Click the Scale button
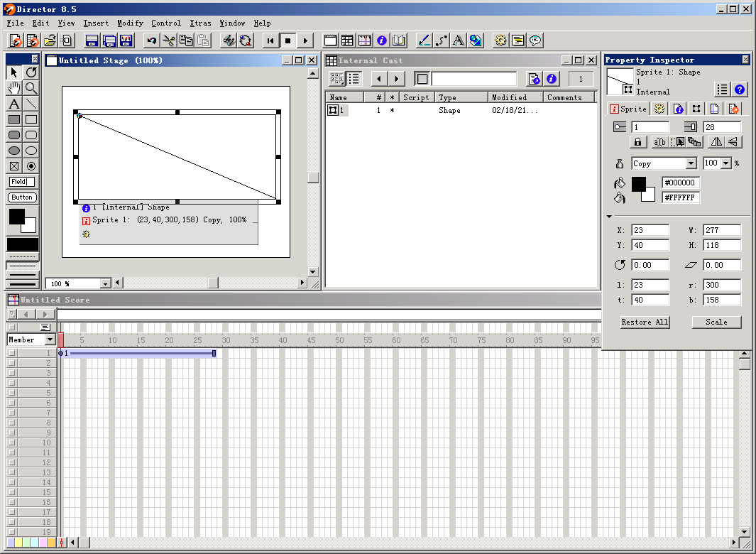 [x=716, y=322]
